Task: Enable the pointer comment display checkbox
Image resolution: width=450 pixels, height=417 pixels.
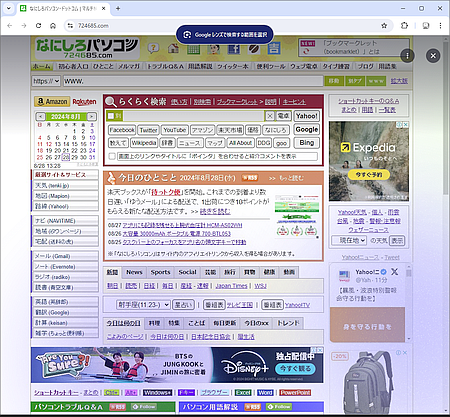Action: (112, 156)
